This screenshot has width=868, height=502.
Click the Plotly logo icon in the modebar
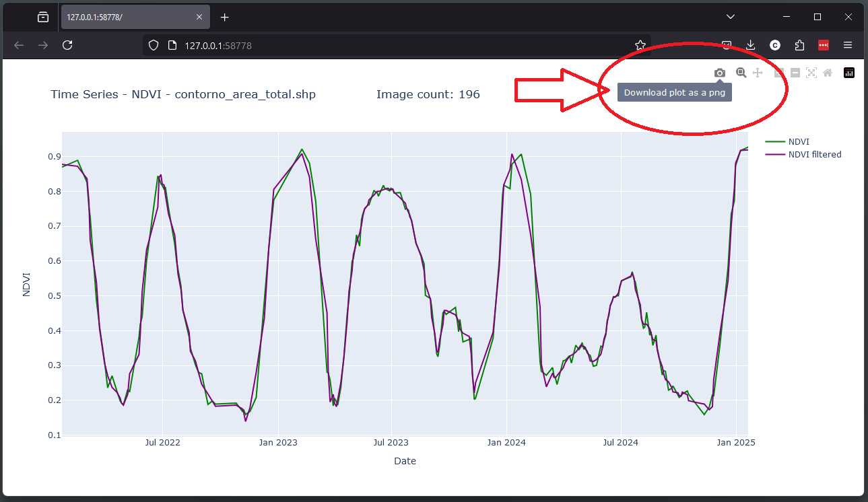tap(849, 73)
